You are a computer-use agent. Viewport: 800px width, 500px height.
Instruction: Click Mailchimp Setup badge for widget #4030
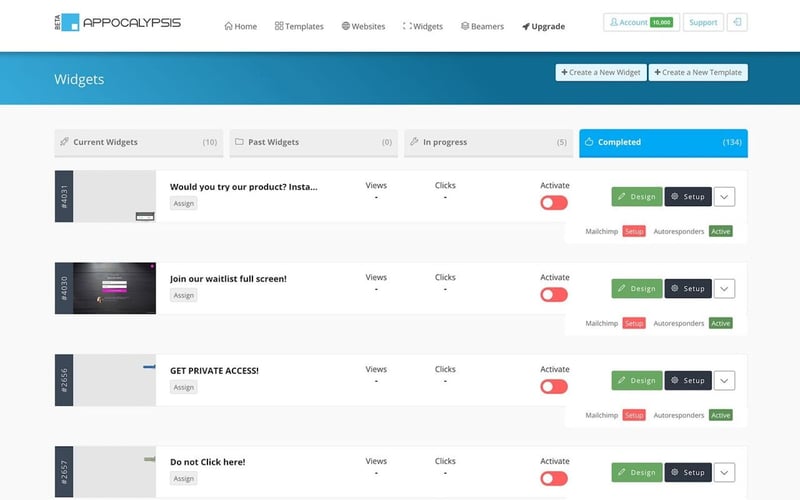point(634,323)
